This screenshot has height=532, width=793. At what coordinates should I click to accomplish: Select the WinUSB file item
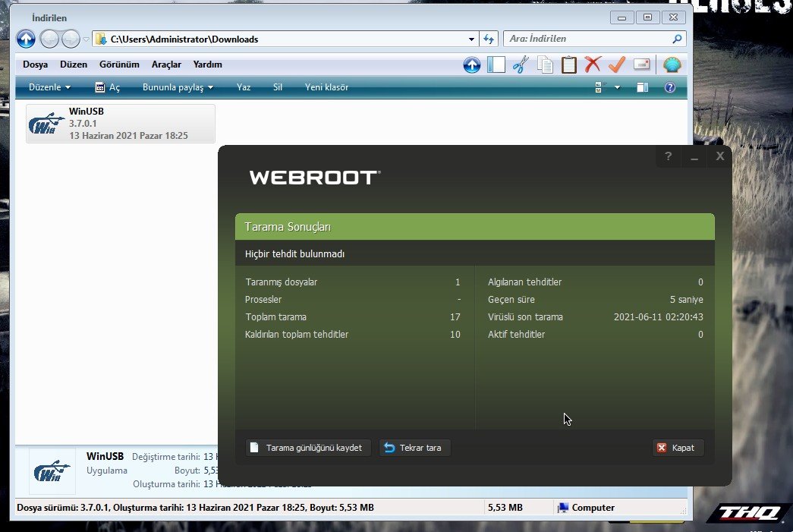[121, 124]
